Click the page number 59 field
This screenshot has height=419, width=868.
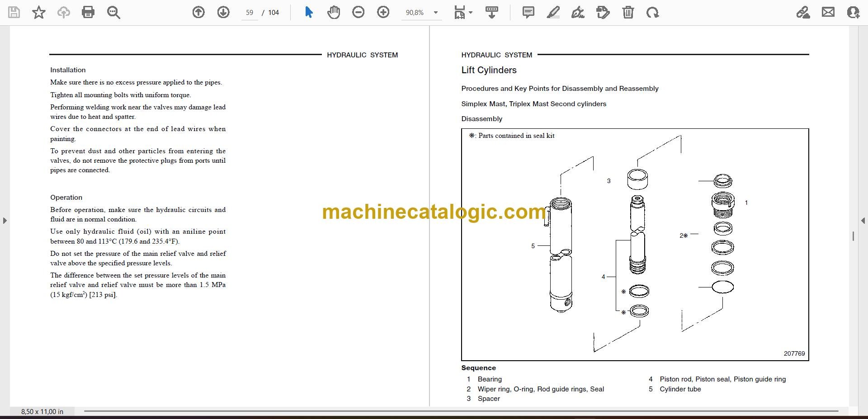[x=250, y=13]
